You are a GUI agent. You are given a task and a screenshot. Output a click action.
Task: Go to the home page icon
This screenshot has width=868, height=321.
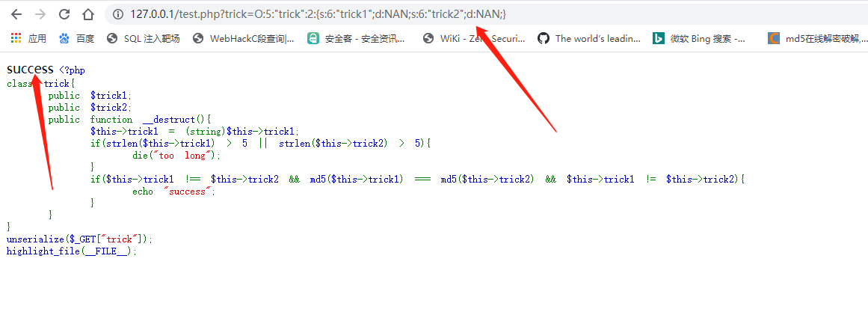[88, 14]
